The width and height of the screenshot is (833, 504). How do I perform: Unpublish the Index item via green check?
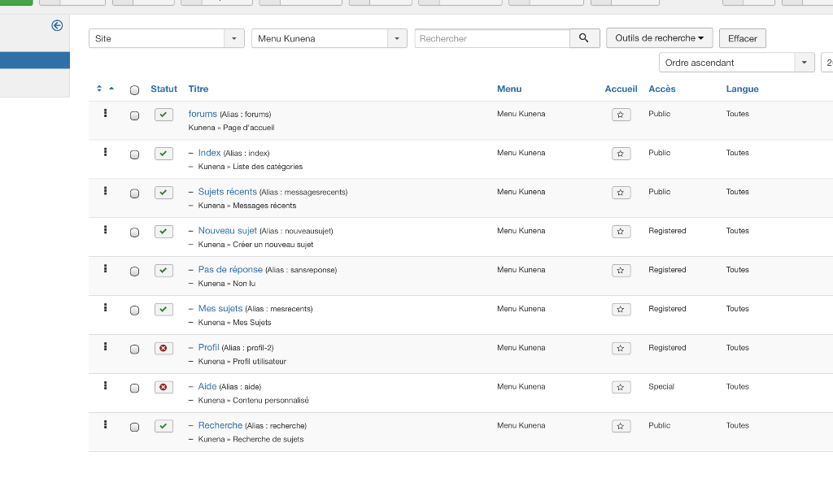coord(164,154)
